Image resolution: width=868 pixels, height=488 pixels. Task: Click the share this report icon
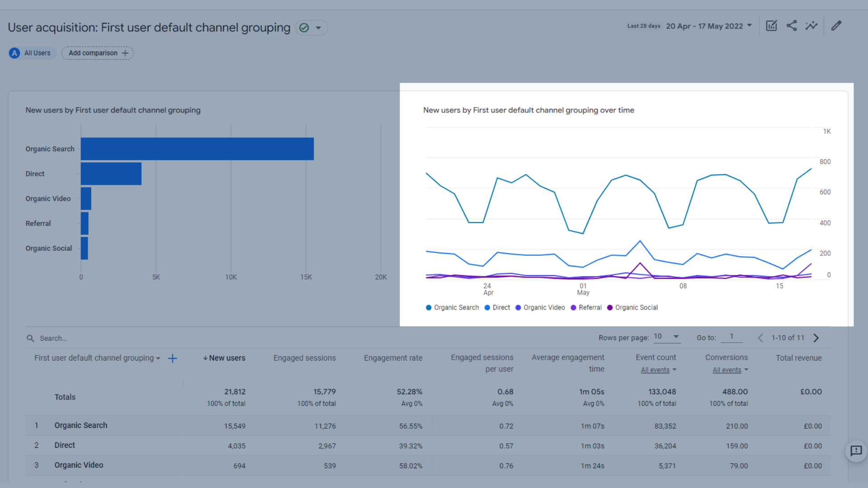(792, 26)
